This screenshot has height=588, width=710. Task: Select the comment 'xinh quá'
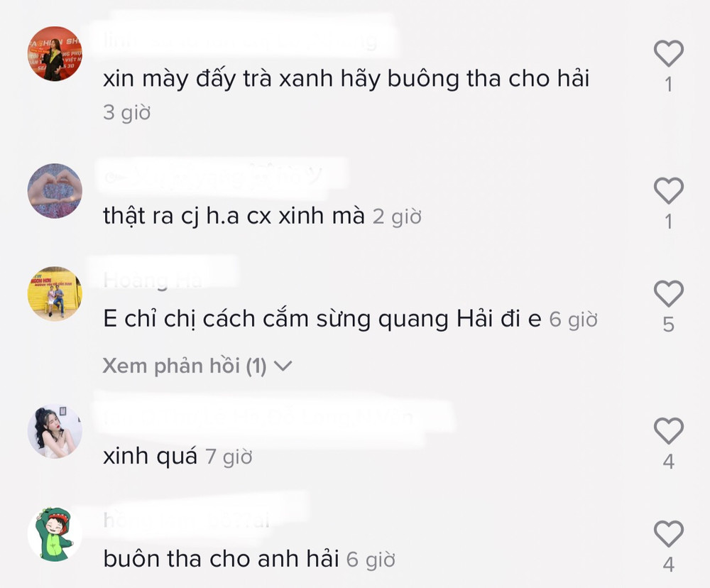pos(151,456)
